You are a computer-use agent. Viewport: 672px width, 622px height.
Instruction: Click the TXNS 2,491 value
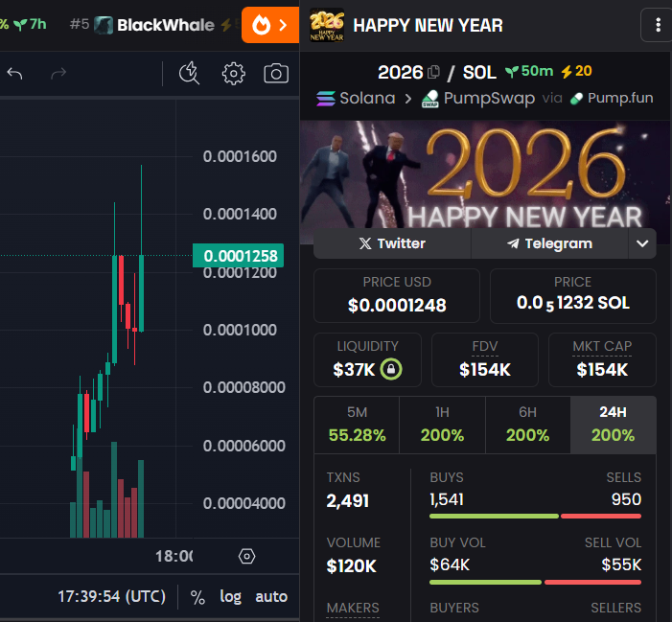coord(348,501)
